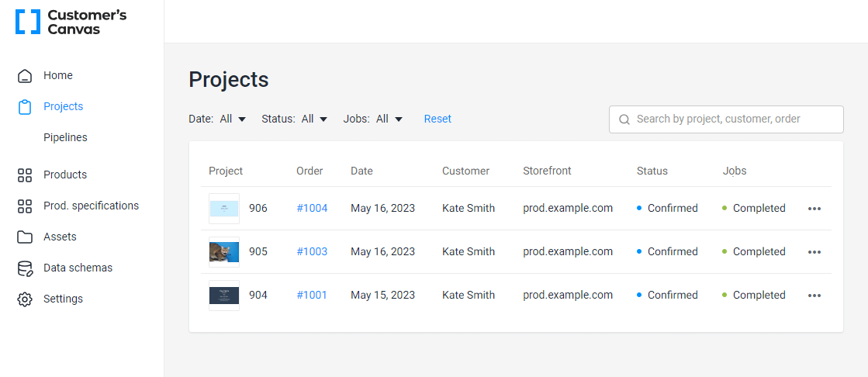Click the Customer's Canvas logo

pyautogui.click(x=71, y=22)
